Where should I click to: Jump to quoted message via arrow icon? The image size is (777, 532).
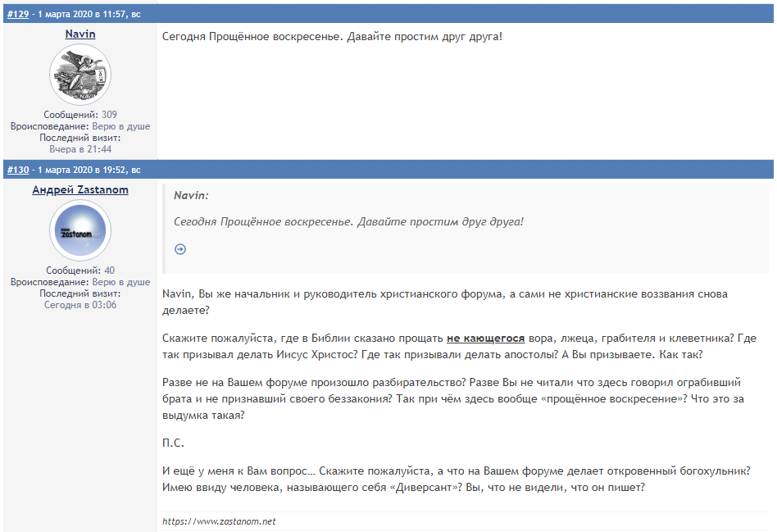tap(180, 249)
